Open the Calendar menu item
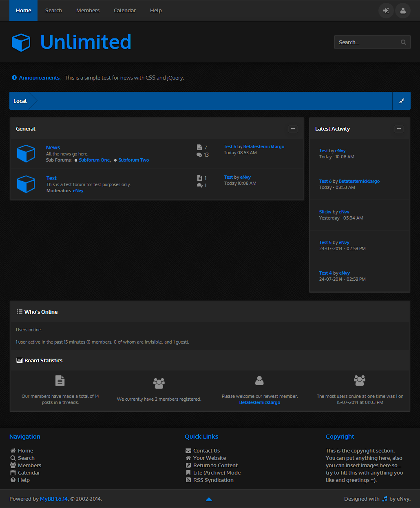The height and width of the screenshot is (508, 420). [x=124, y=11]
